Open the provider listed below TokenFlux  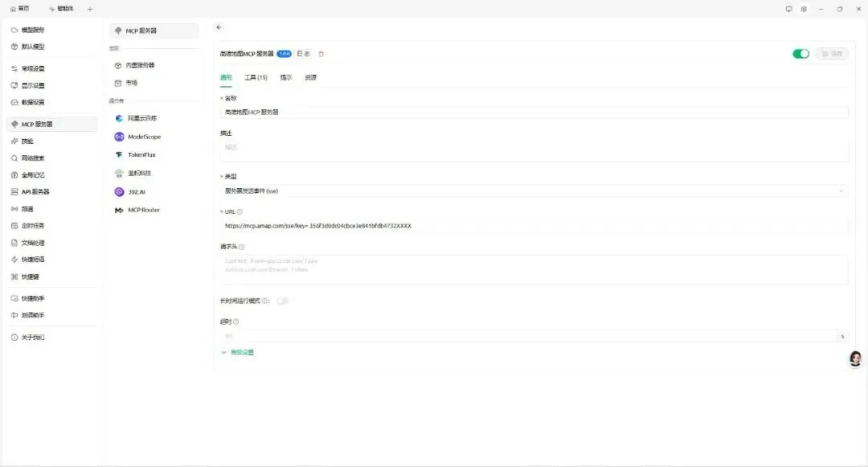click(x=154, y=173)
